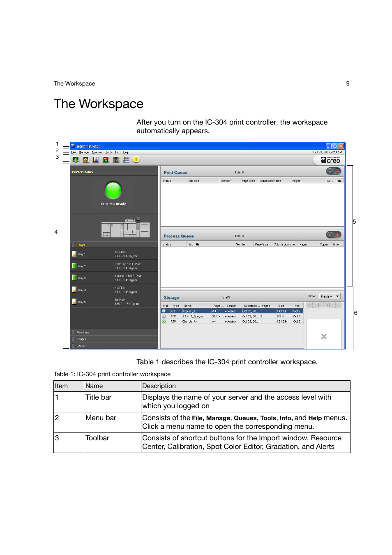The height and width of the screenshot is (555, 392).
Task: Select the Church_A4 job in Storage
Action: (x=232, y=321)
